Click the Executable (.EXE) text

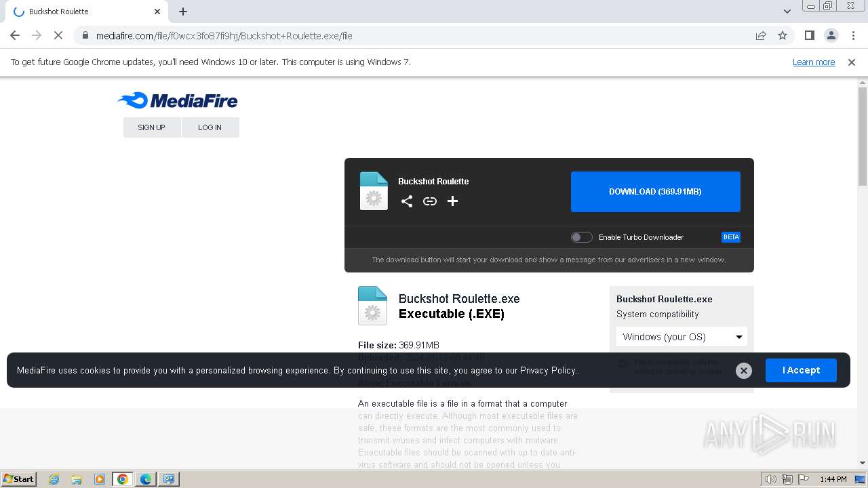pyautogui.click(x=452, y=314)
